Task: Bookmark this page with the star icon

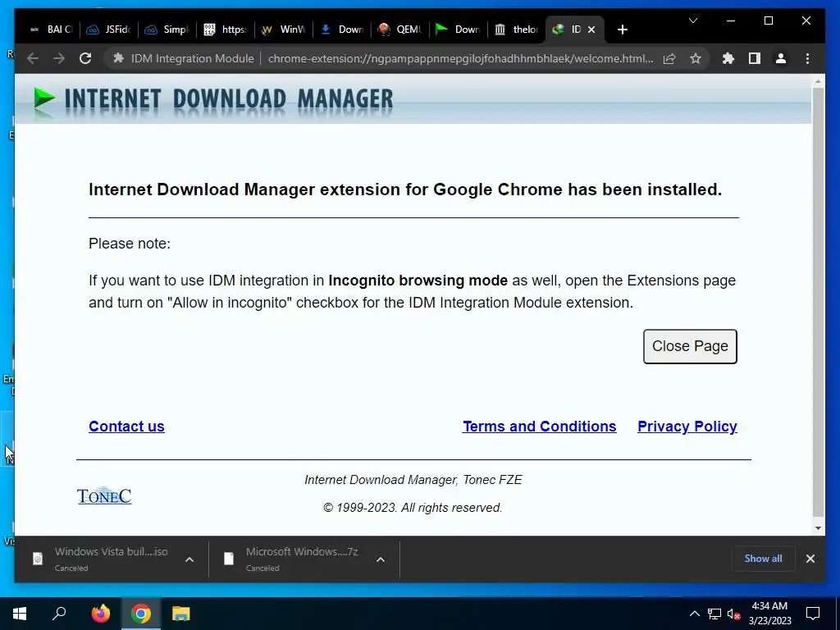Action: coord(696,58)
